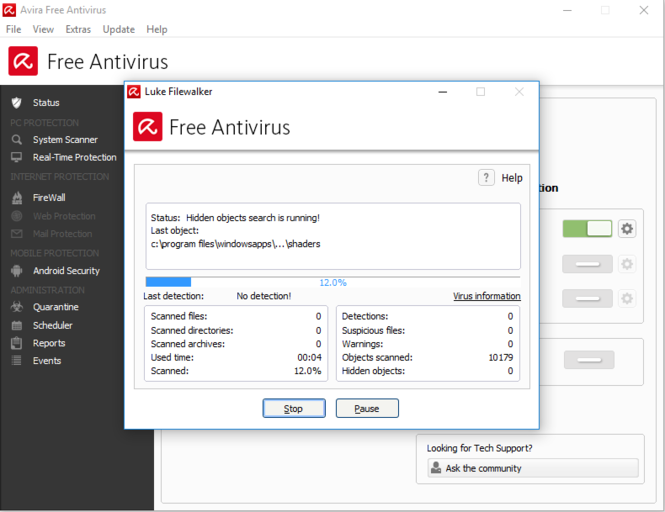Click the Quarantine biohazard icon

(x=17, y=307)
